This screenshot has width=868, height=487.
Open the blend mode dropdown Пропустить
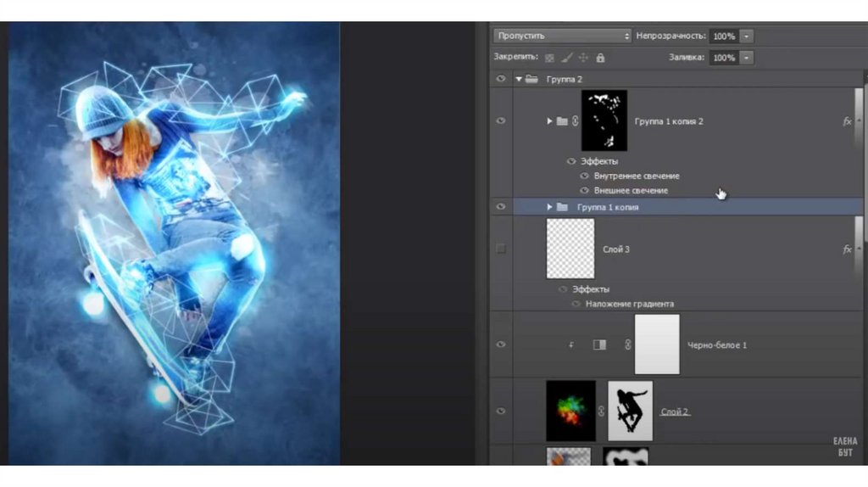pos(562,36)
